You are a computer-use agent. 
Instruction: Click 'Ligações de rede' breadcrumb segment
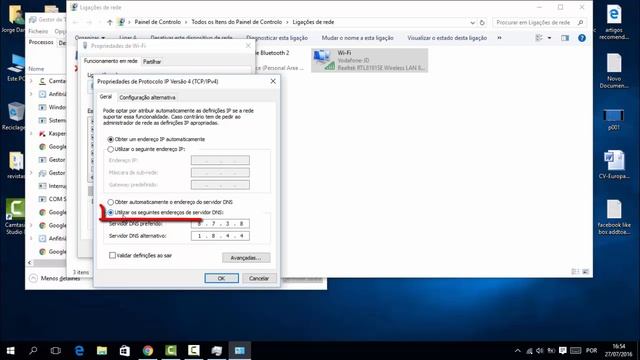(x=313, y=22)
